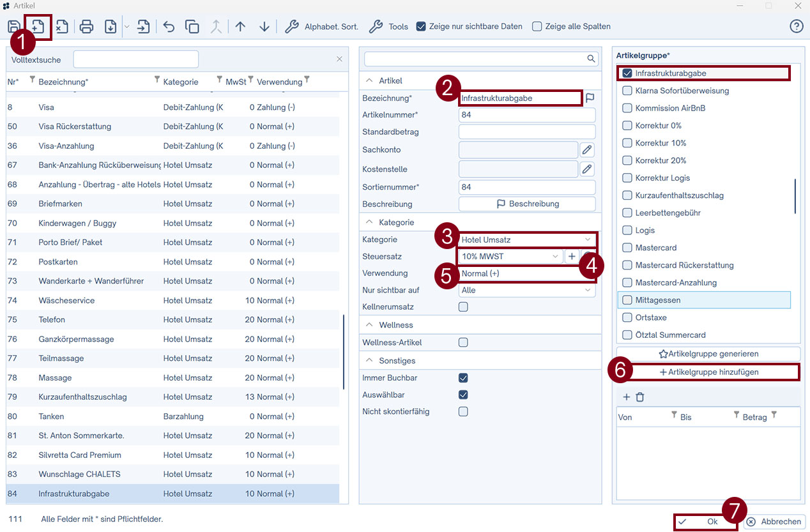Collapse the Wellness section
The height and width of the screenshot is (532, 810).
pyautogui.click(x=369, y=325)
